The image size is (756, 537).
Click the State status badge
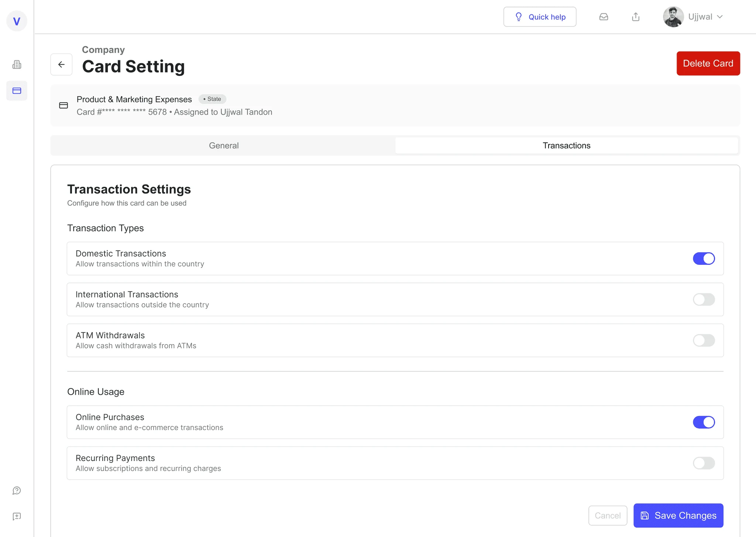click(x=212, y=99)
